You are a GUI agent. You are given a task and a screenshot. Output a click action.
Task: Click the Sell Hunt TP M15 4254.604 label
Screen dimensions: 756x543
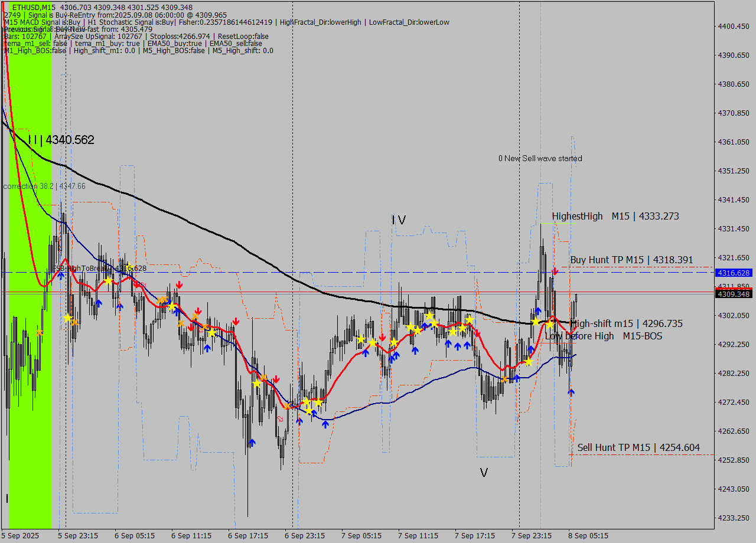pyautogui.click(x=638, y=448)
